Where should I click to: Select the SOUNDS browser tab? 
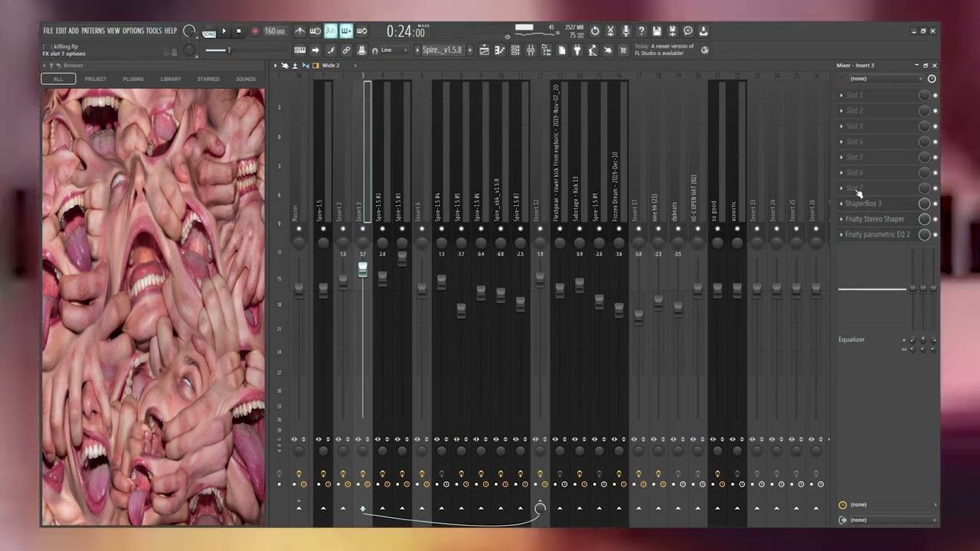point(246,79)
